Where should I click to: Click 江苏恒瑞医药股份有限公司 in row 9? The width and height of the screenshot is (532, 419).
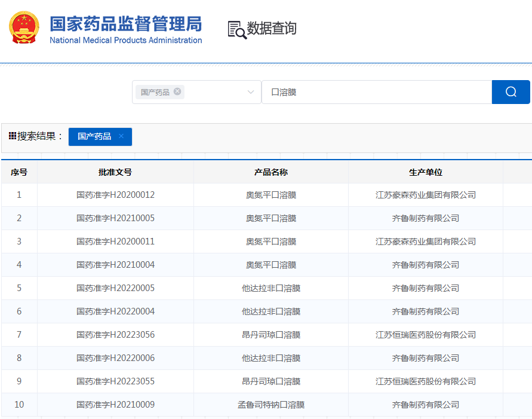[x=426, y=381]
